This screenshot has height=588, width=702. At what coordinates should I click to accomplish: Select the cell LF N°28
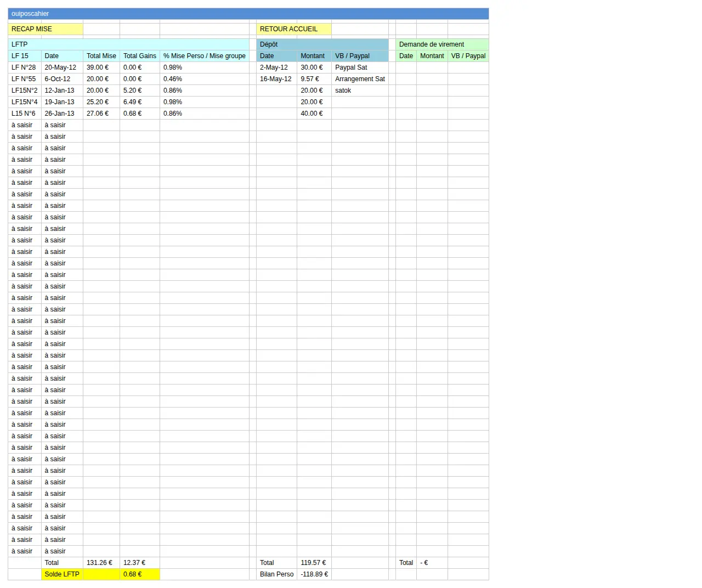[x=25, y=67]
